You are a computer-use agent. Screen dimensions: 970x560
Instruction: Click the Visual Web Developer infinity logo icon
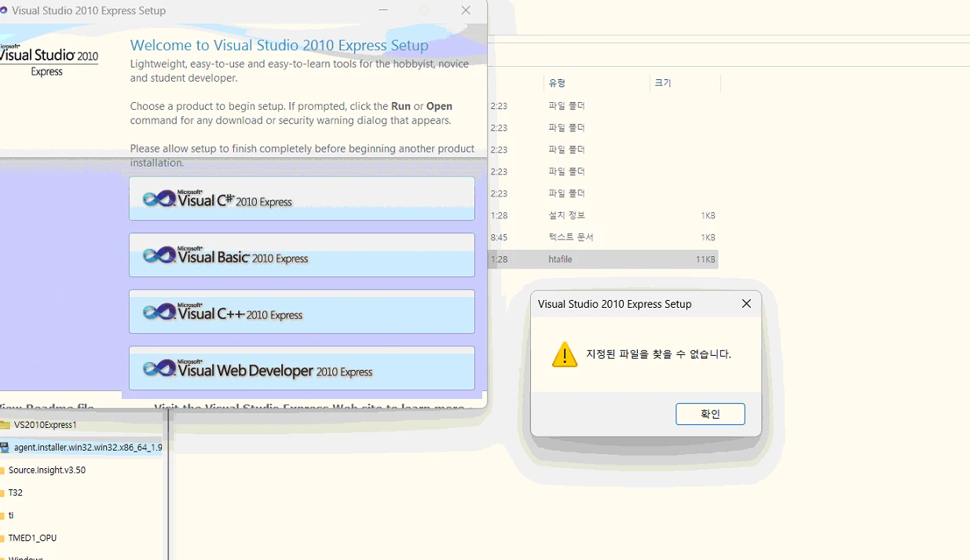click(159, 368)
